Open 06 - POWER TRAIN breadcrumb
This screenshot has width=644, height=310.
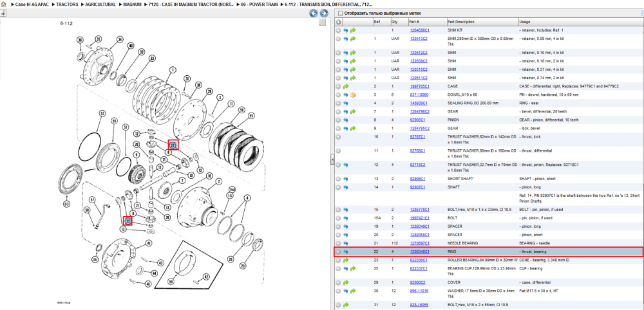[x=258, y=4]
